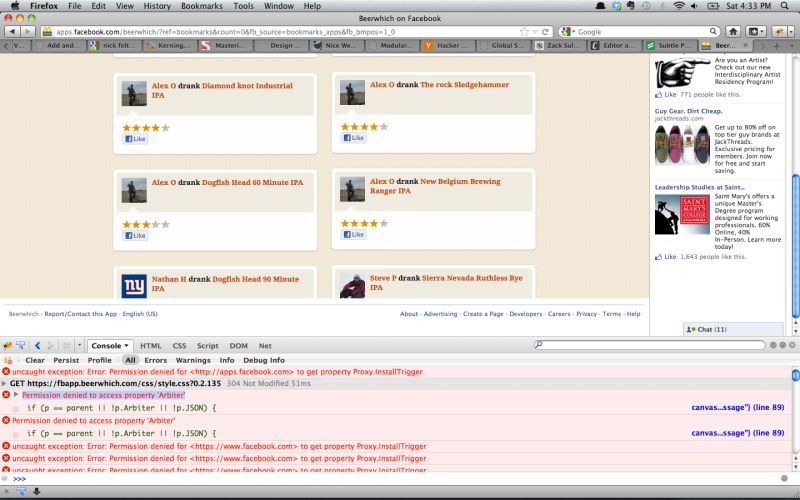The height and width of the screenshot is (500, 800).
Task: Open the Firebug button dropdown arrow in navbar
Action: pyautogui.click(x=790, y=32)
